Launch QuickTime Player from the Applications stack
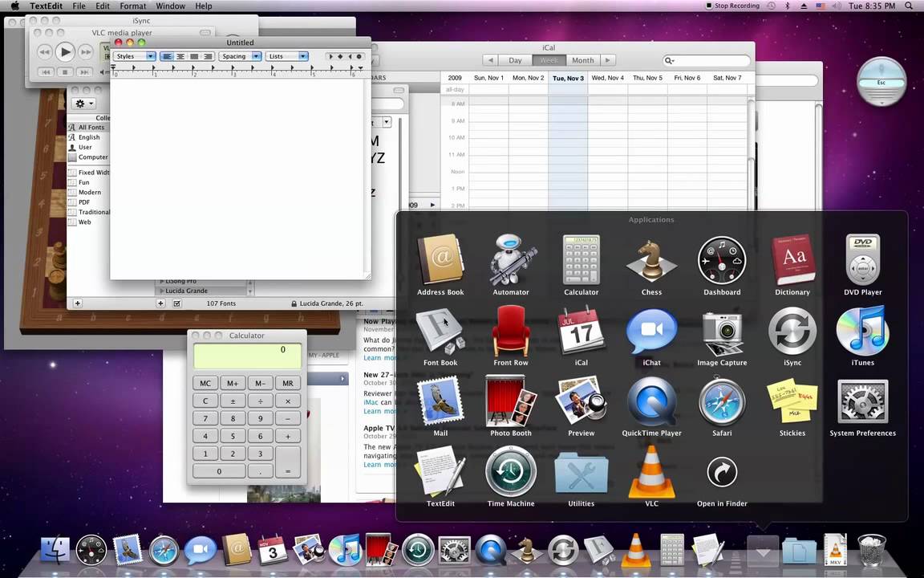This screenshot has height=578, width=924. pyautogui.click(x=651, y=405)
